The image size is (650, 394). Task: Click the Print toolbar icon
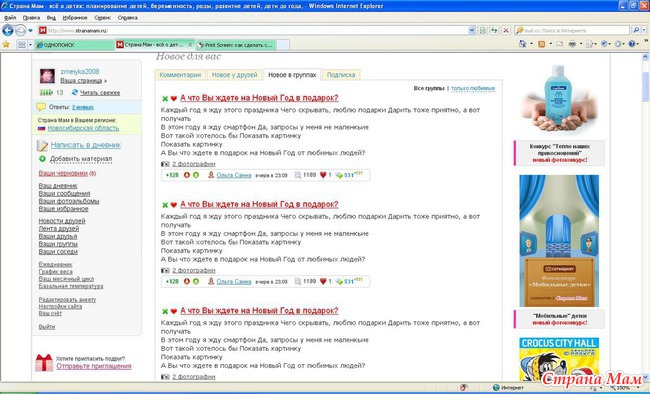tap(572, 44)
